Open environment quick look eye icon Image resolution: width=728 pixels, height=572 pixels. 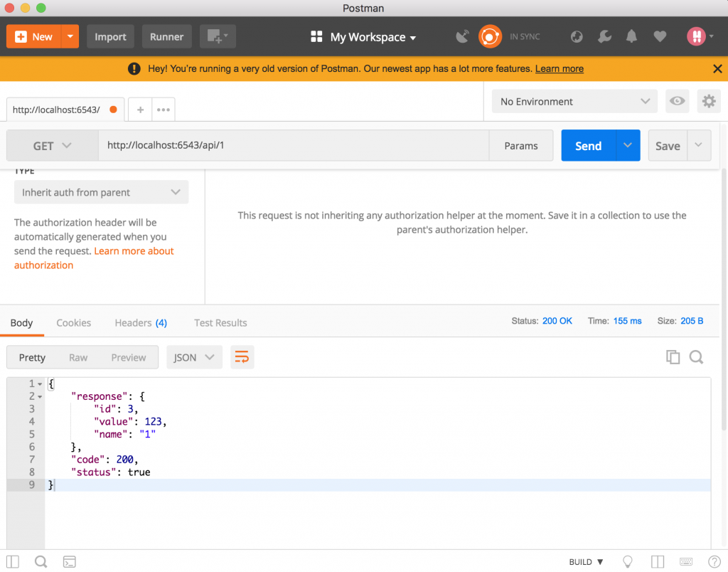pos(677,101)
